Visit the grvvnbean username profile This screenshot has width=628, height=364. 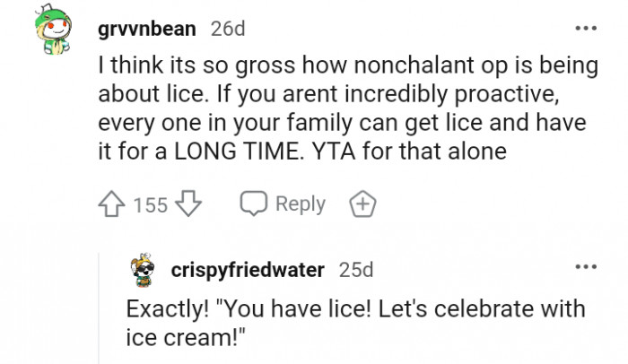[x=146, y=29]
